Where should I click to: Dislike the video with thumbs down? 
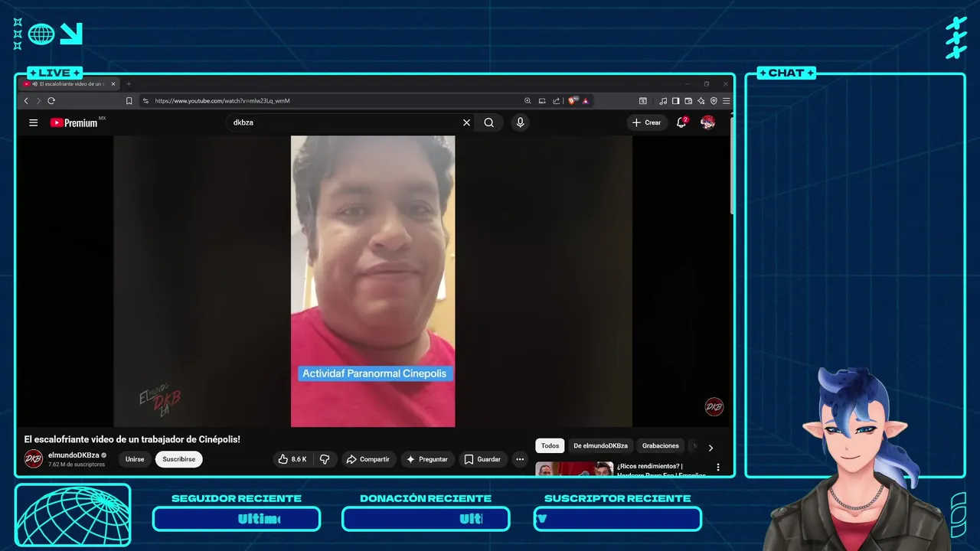point(325,459)
